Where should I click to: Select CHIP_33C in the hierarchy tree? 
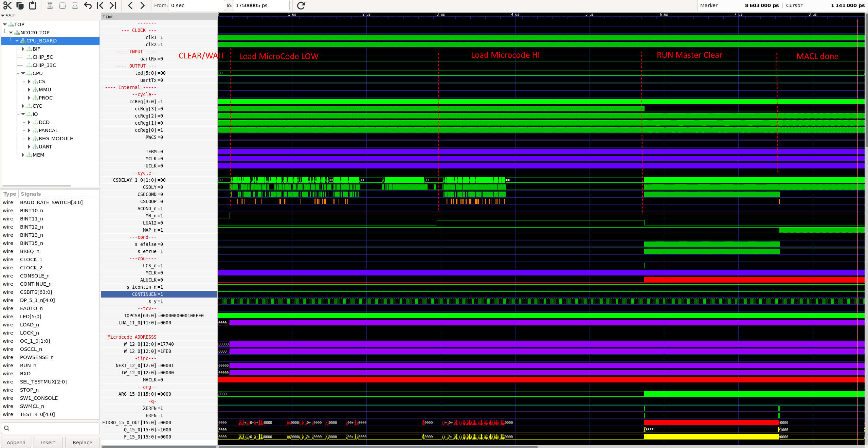click(x=44, y=65)
